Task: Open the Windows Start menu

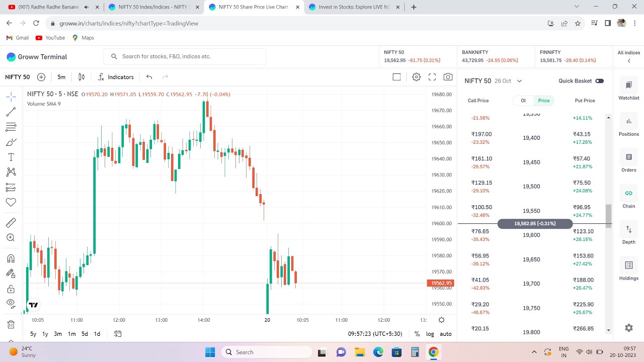Action: point(210,352)
